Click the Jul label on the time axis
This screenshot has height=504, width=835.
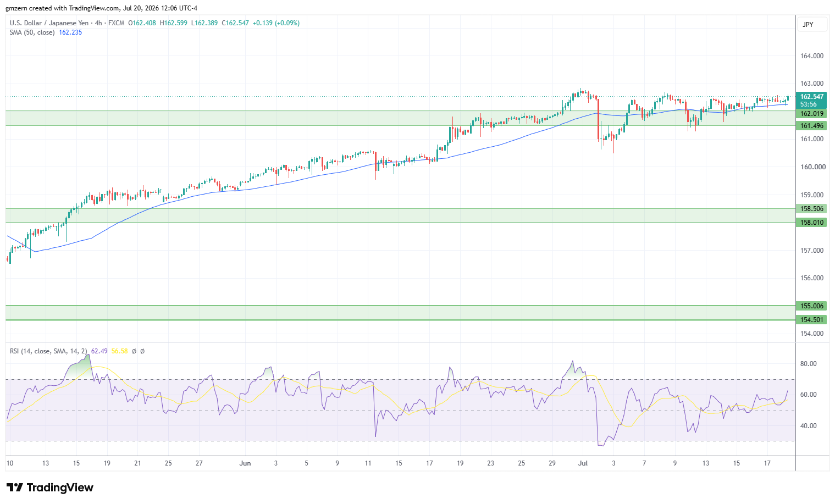tap(583, 463)
